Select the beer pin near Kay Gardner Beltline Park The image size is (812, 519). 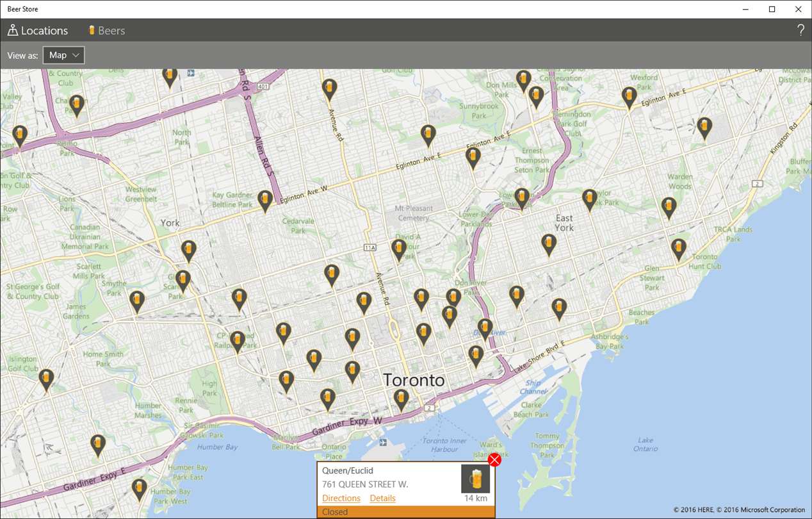[x=265, y=201]
